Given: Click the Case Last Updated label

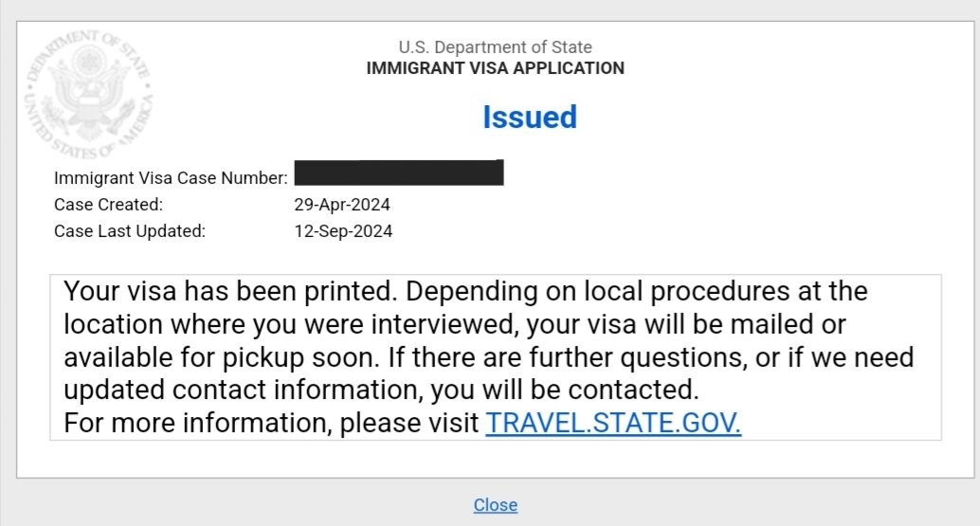Looking at the screenshot, I should (130, 231).
